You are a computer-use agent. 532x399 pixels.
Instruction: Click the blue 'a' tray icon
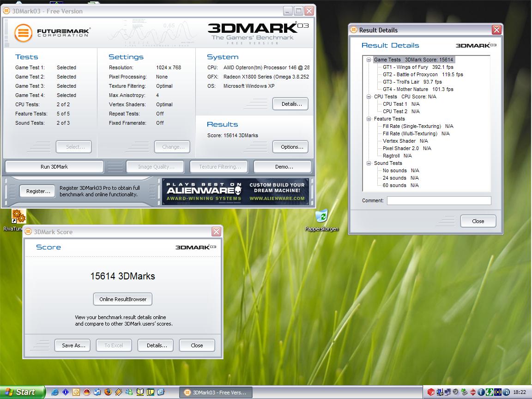(x=506, y=392)
